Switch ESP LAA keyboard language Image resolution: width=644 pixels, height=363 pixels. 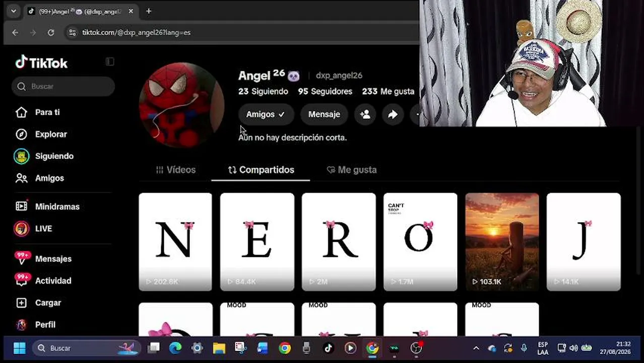tap(543, 348)
